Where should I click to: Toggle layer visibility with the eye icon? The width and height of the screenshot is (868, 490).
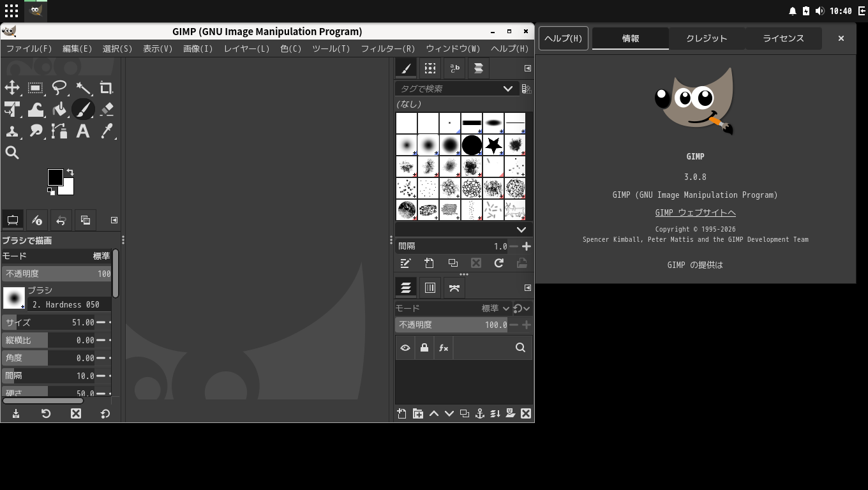coord(405,348)
